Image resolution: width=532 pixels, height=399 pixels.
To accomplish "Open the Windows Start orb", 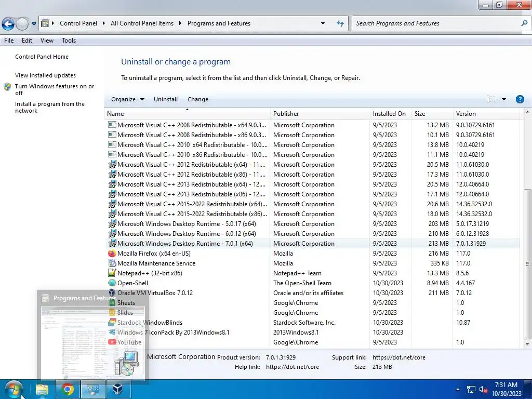I will 14,390.
